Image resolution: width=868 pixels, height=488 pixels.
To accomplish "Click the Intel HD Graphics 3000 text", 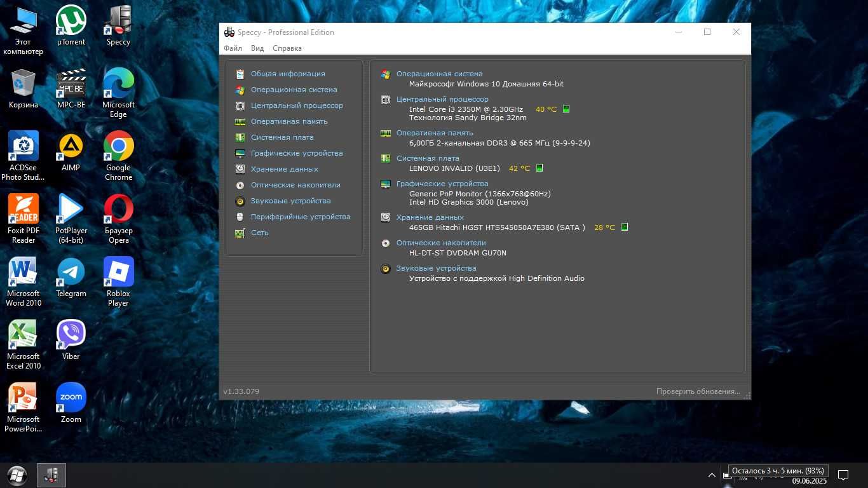I will tap(469, 202).
